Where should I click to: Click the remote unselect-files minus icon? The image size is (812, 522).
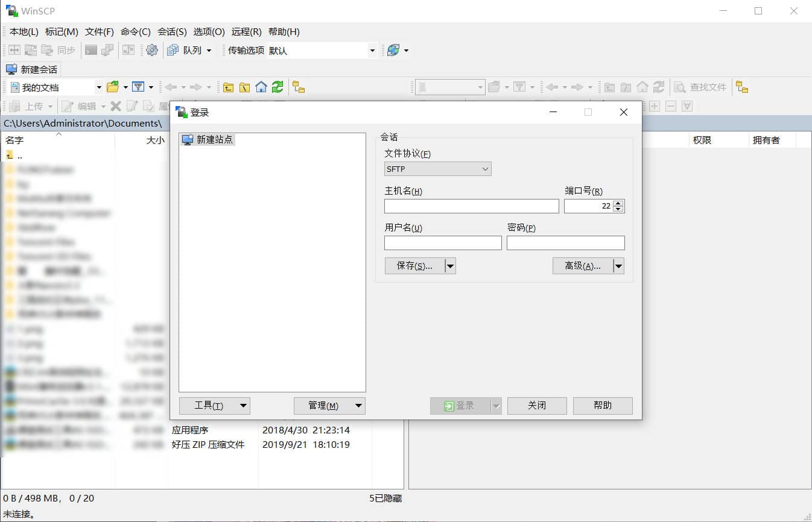tap(671, 106)
